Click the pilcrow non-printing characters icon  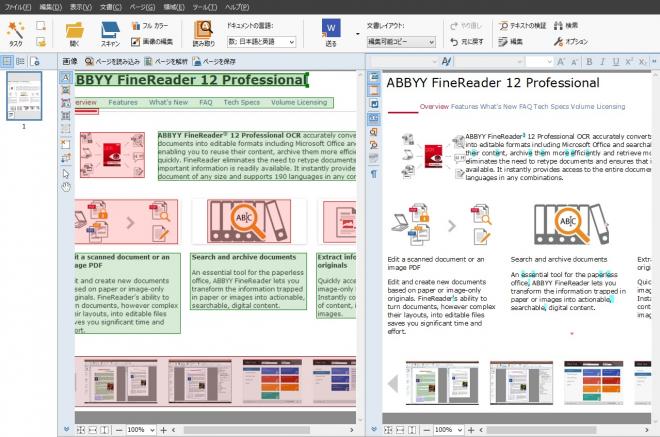[374, 173]
